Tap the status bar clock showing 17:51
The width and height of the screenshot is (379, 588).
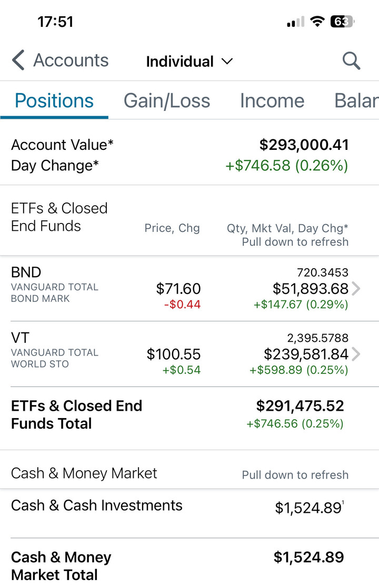[55, 22]
